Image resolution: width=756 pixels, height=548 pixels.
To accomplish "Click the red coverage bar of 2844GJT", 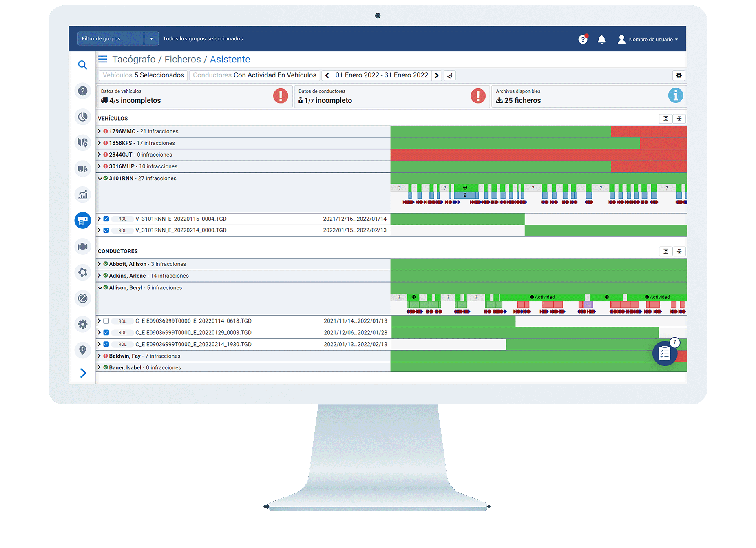I will tap(539, 155).
